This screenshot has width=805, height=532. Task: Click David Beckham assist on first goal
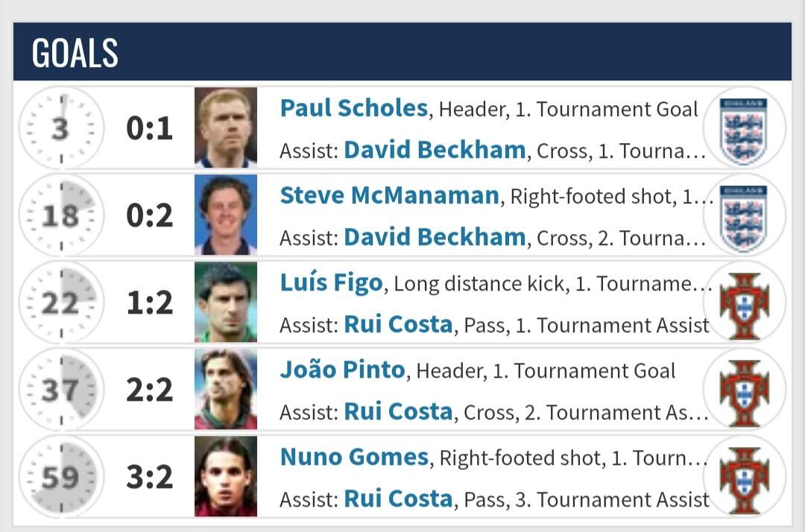(435, 151)
